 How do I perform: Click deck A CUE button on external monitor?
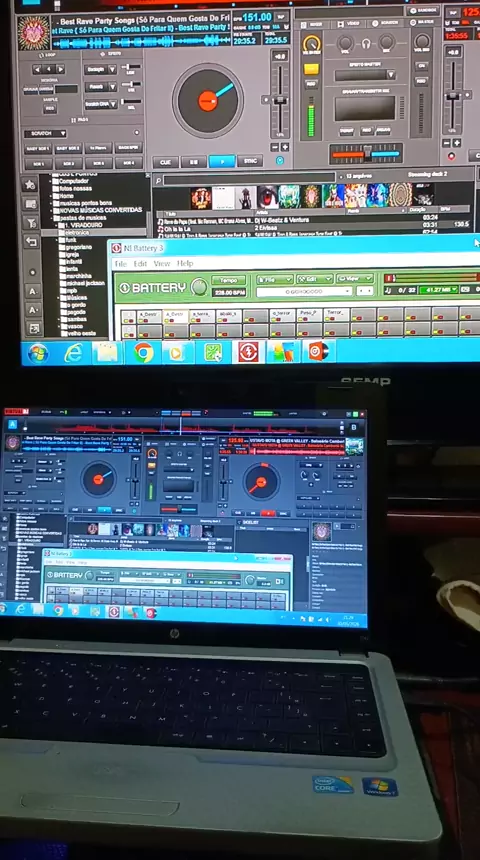pos(165,162)
